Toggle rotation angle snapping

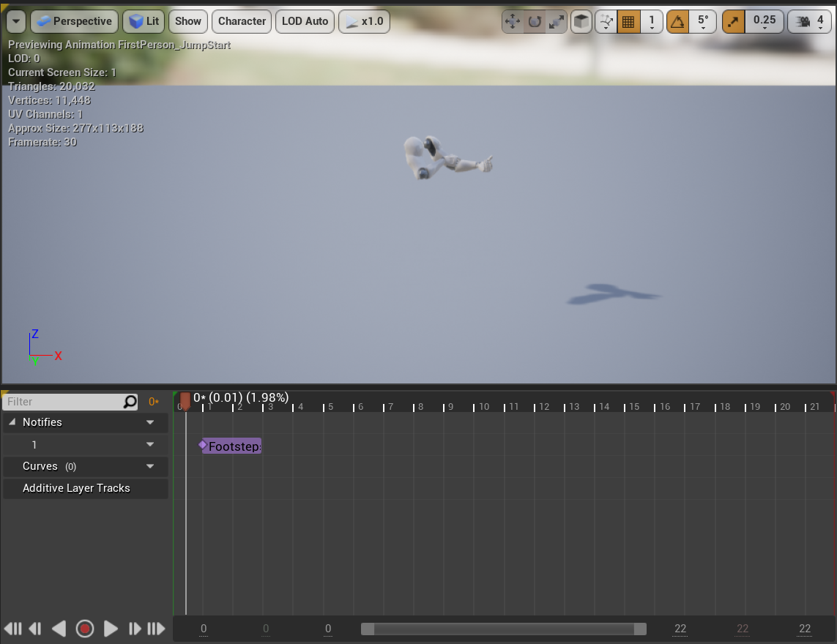click(677, 22)
